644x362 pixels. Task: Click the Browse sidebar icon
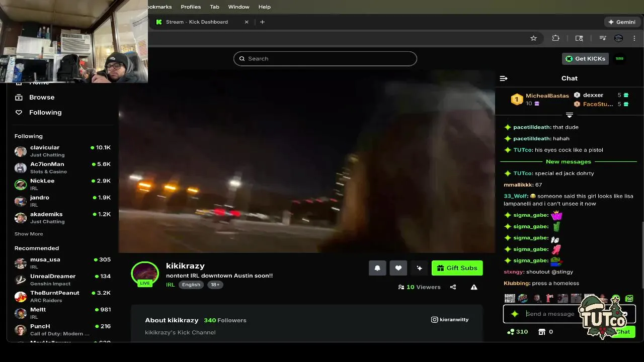click(x=19, y=98)
